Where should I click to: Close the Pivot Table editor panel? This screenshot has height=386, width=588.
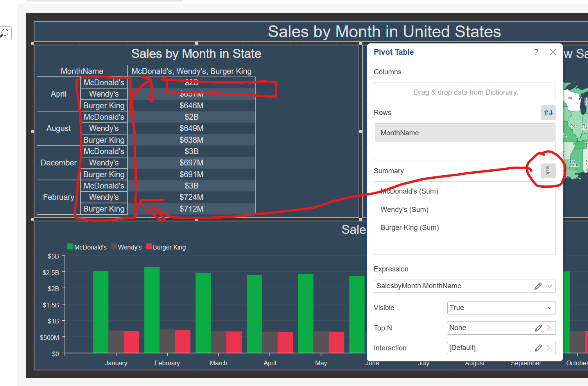553,52
